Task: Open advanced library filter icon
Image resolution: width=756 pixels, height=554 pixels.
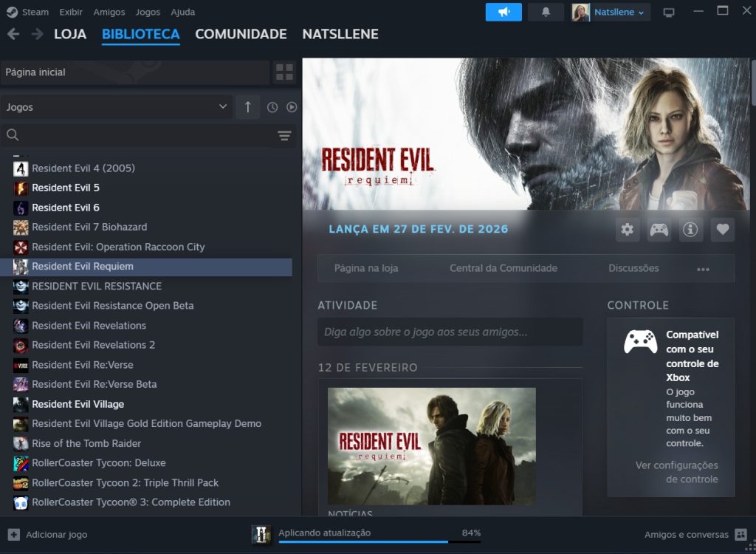Action: point(284,135)
